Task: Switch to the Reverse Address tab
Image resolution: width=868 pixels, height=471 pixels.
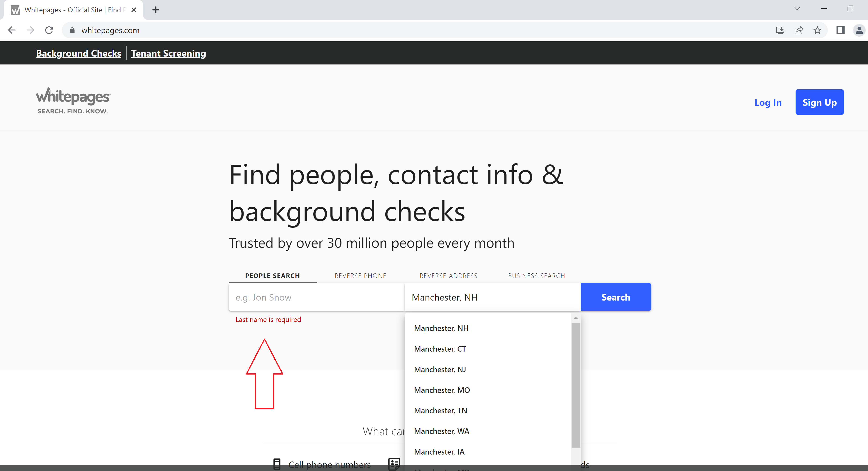Action: (449, 276)
